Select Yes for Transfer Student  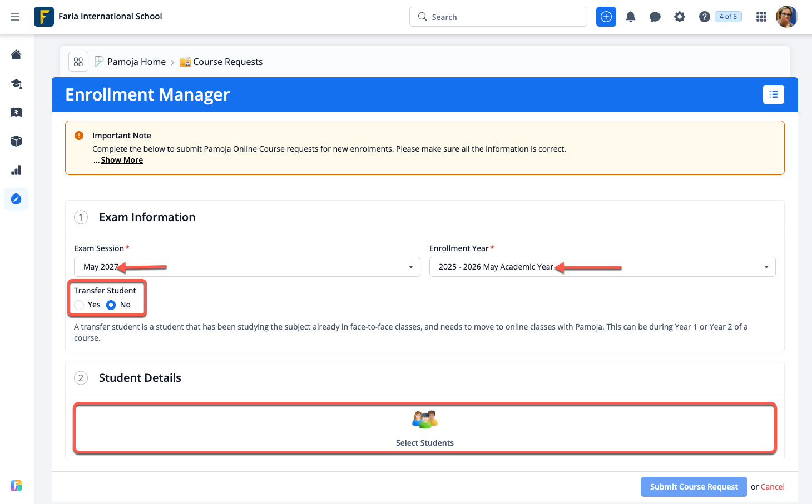pyautogui.click(x=80, y=305)
